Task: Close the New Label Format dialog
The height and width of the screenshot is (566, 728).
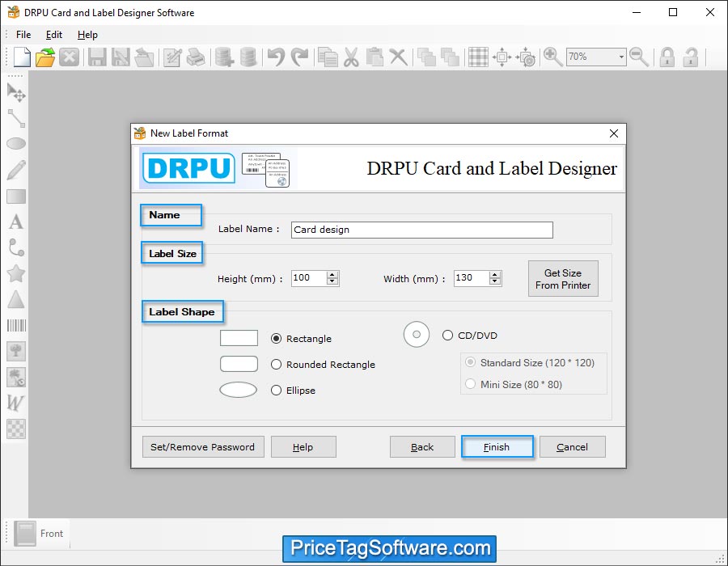Action: (x=614, y=133)
